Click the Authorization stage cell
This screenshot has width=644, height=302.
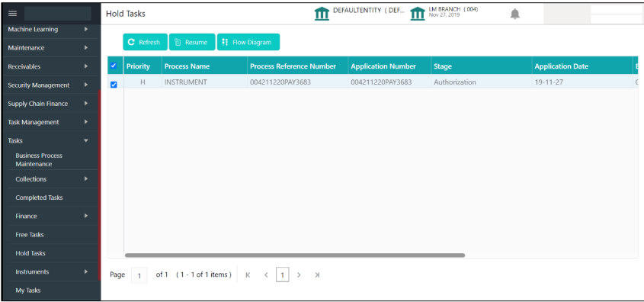coord(455,82)
